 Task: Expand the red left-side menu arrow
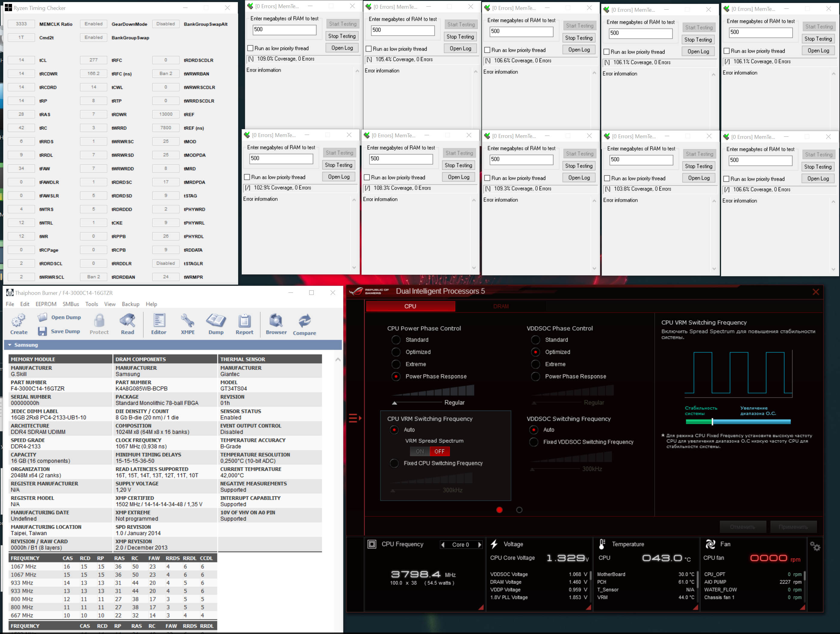(x=355, y=418)
